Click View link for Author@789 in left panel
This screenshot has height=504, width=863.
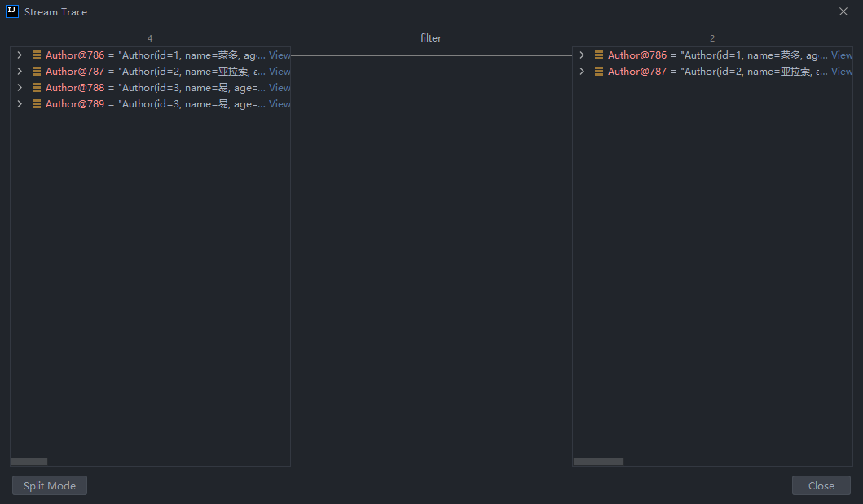pos(280,104)
